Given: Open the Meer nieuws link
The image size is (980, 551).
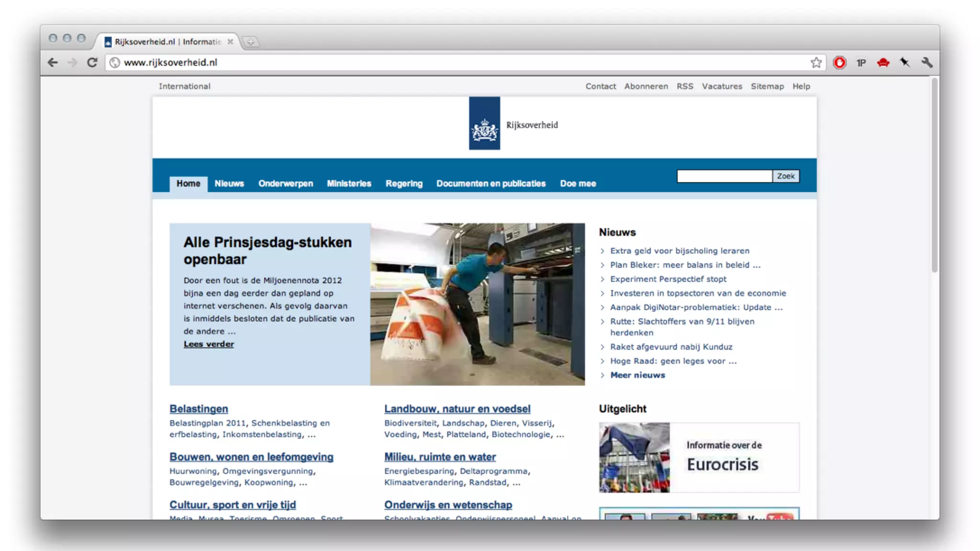Looking at the screenshot, I should (637, 375).
